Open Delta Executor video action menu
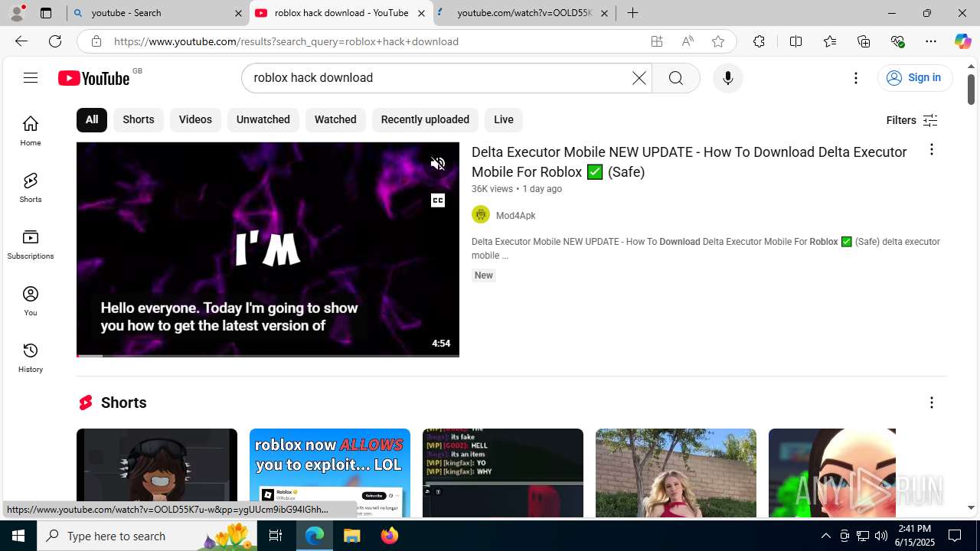This screenshot has height=551, width=980. [931, 150]
